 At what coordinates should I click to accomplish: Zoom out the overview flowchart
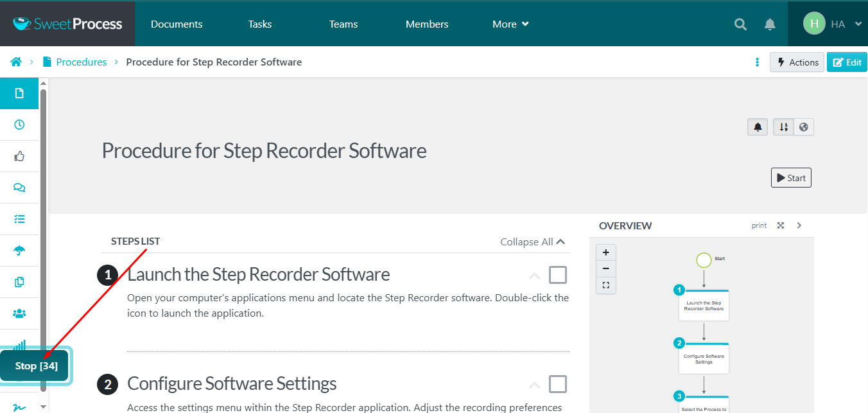coord(605,268)
